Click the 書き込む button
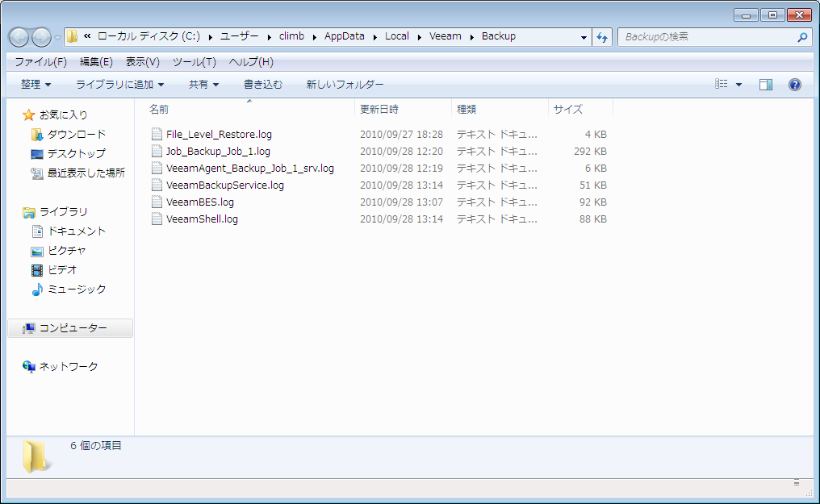 coord(262,84)
